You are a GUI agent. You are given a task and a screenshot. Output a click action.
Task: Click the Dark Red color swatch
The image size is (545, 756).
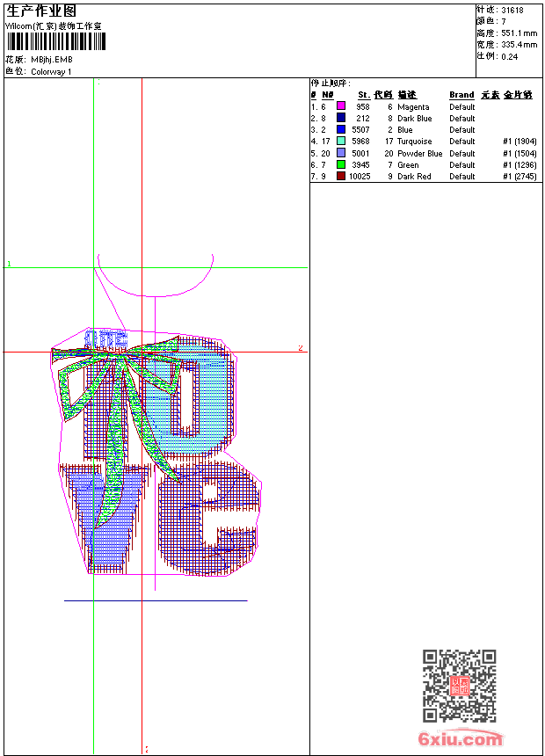pyautogui.click(x=341, y=176)
